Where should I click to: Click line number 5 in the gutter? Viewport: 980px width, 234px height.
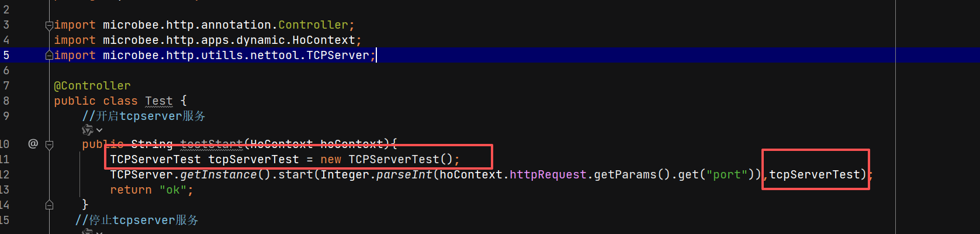pyautogui.click(x=6, y=55)
